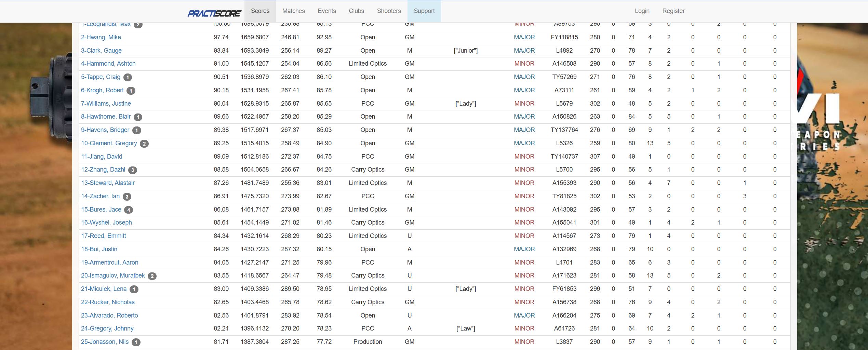Click badge 1 beside Jonasson, Nils
Viewport: 868px width, 350px height.
136,342
